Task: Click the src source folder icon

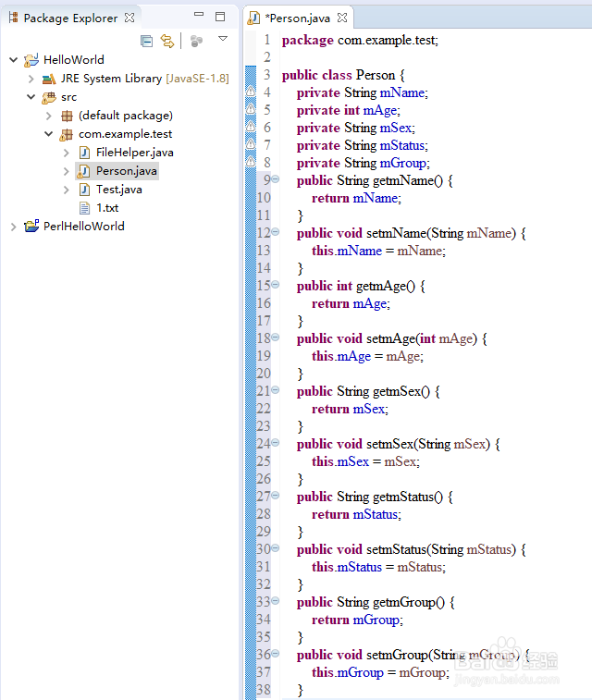Action: pyautogui.click(x=49, y=97)
